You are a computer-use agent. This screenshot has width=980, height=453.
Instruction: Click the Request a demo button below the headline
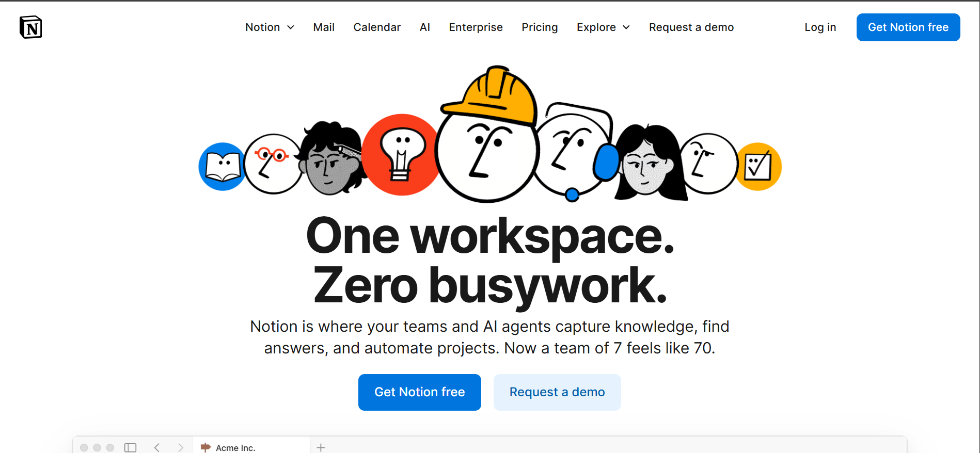(x=557, y=392)
